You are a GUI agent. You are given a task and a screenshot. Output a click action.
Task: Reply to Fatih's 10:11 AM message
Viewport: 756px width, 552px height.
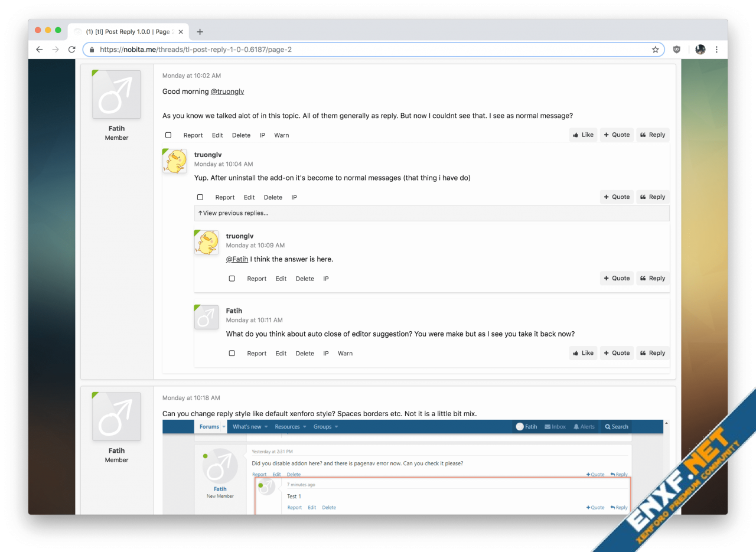653,353
